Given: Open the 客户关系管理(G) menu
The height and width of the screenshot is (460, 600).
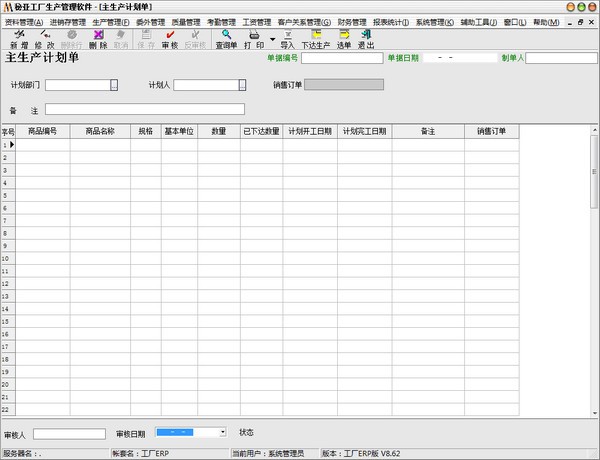Looking at the screenshot, I should (x=304, y=22).
